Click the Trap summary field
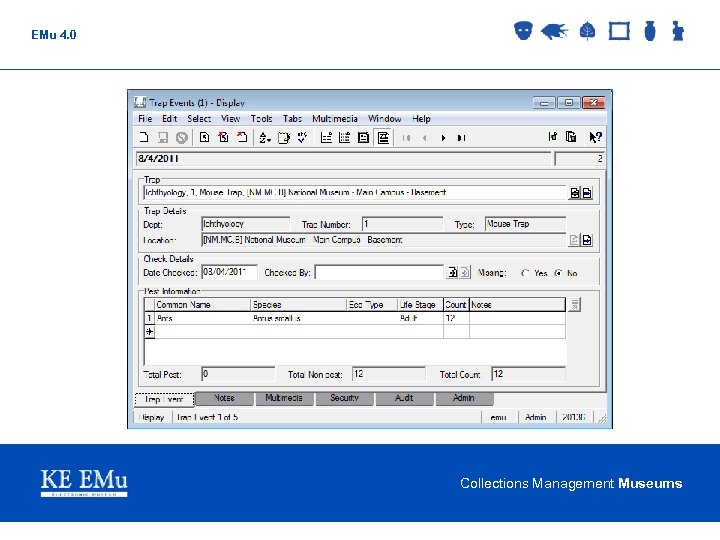This screenshot has height=540, width=720. click(354, 193)
